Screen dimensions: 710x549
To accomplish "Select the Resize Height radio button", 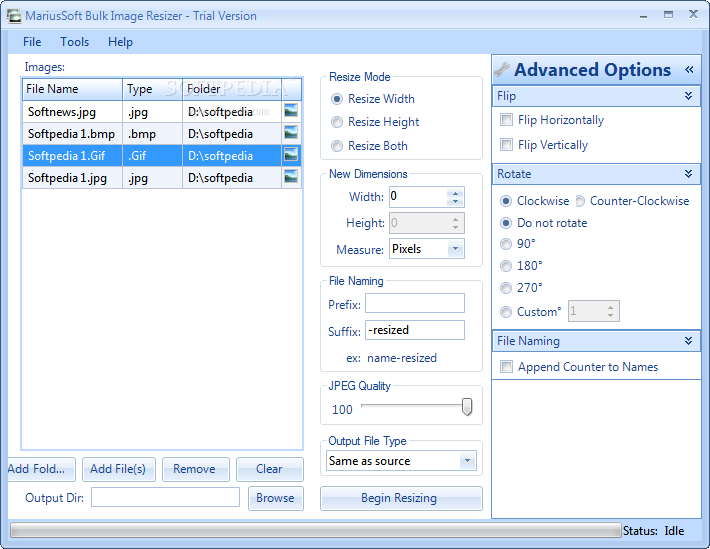I will click(x=337, y=122).
